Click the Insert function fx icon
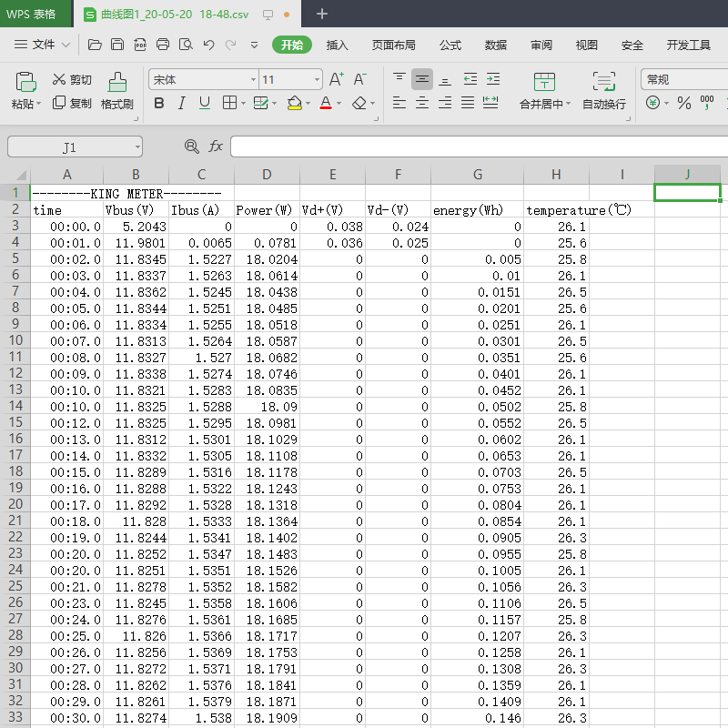728x728 pixels. (216, 147)
